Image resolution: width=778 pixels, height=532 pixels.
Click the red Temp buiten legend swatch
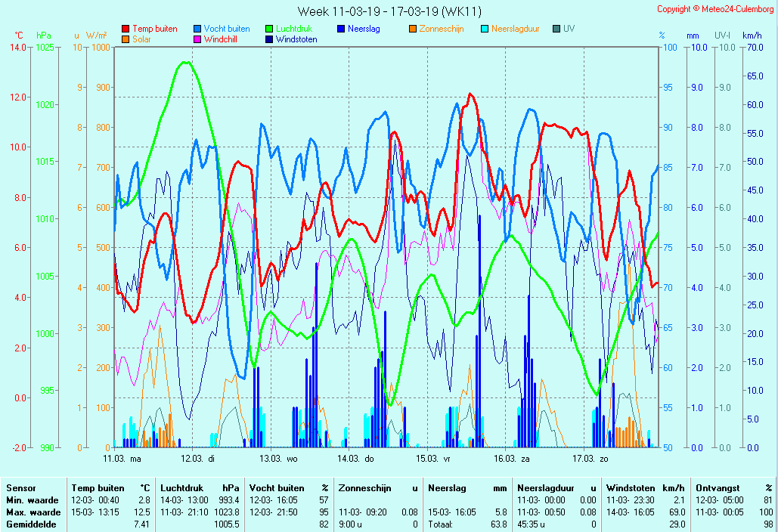126,29
